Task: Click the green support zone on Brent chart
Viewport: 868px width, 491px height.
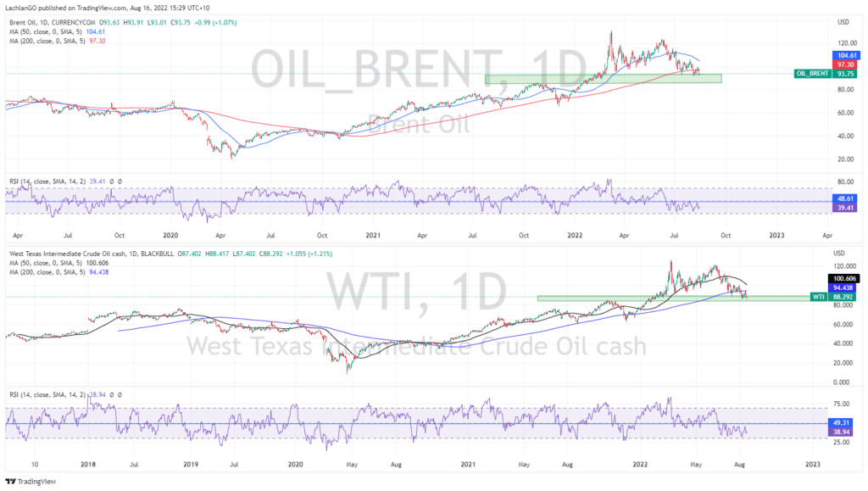Action: [603, 79]
